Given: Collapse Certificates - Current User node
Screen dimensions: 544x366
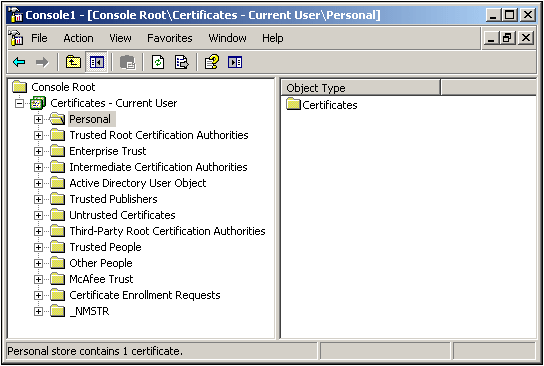Looking at the screenshot, I should pos(19,103).
